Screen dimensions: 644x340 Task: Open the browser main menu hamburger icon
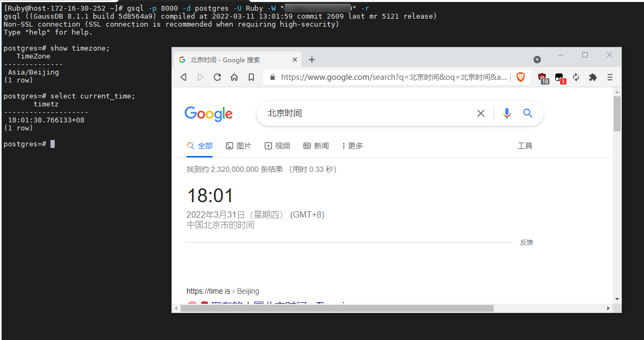(x=610, y=77)
